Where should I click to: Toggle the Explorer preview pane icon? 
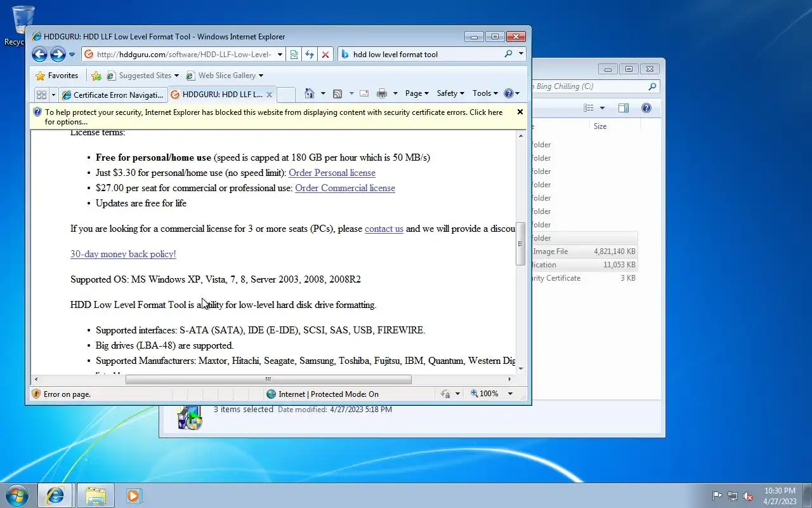[624, 109]
